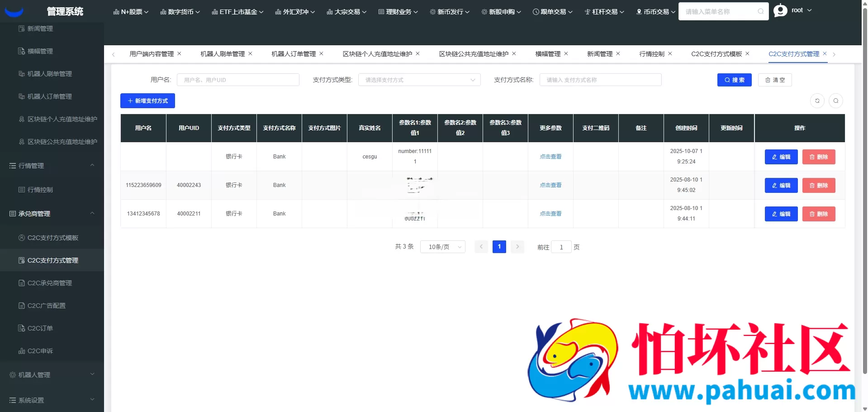This screenshot has height=412, width=868.
Task: Open 新币发行 top menu
Action: coord(450,12)
